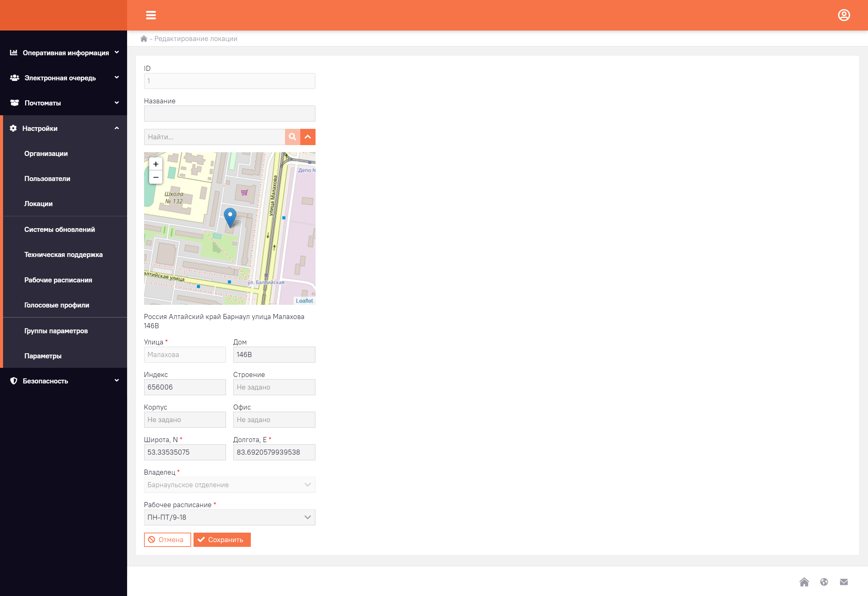Open Техническая поддержка item

pos(63,255)
